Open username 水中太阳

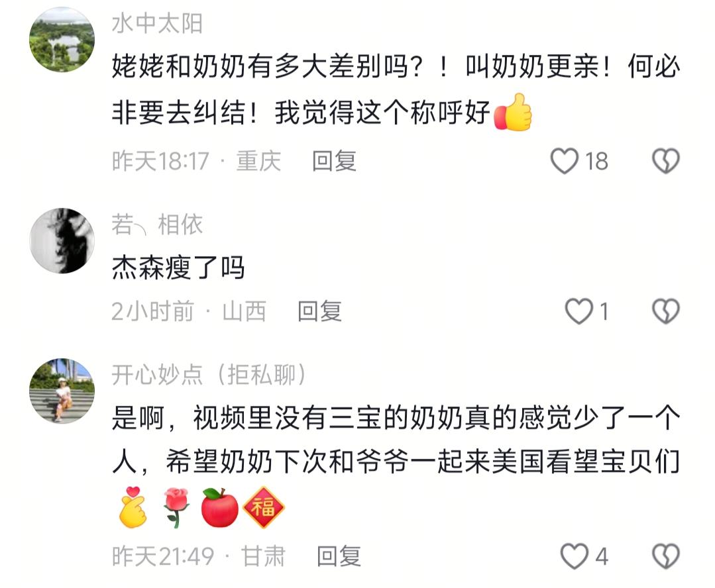[x=157, y=23]
